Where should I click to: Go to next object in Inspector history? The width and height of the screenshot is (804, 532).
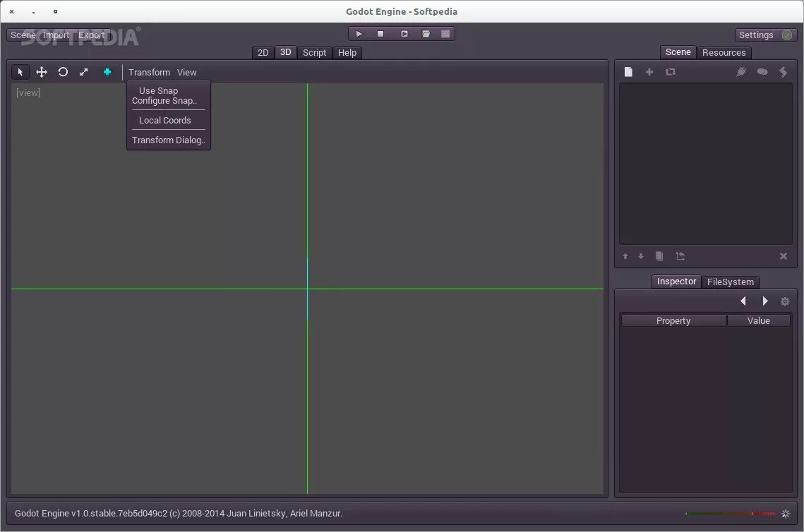click(765, 301)
